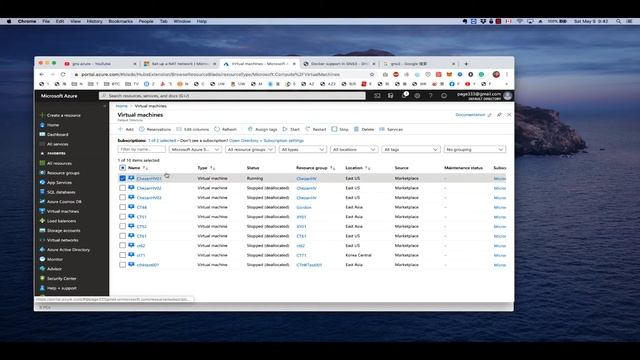Open Directory + subscription filter icon

(391, 96)
